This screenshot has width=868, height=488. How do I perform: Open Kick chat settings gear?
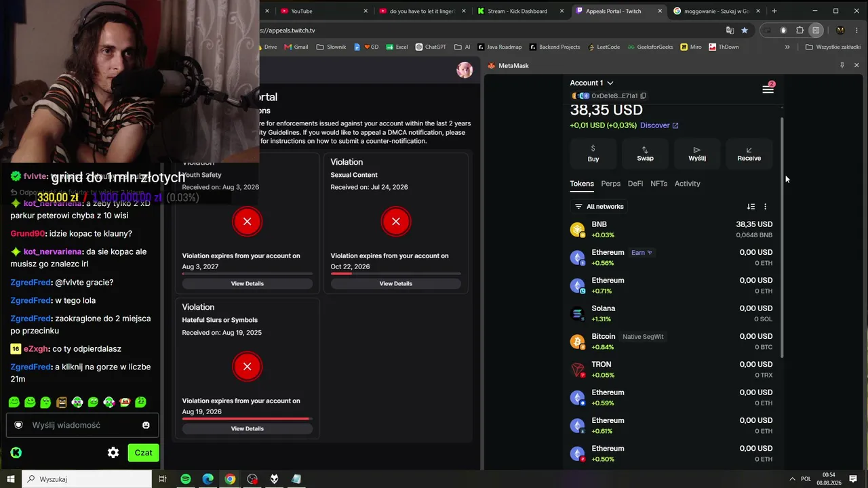pos(113,453)
